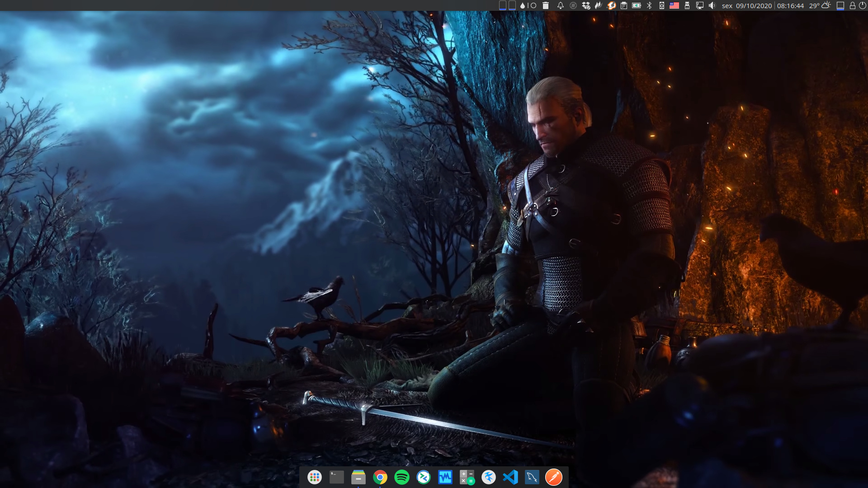Open the power shutdown icon

point(862,5)
